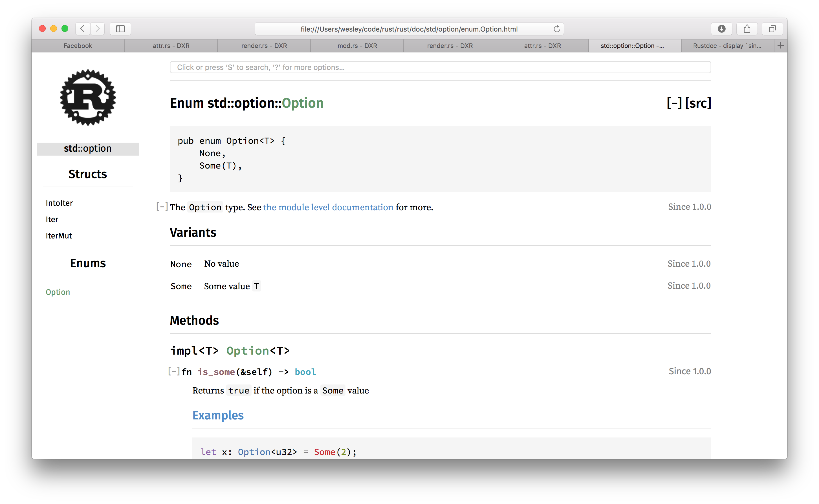Click the browser forward arrow
The width and height of the screenshot is (819, 504).
[x=97, y=29]
